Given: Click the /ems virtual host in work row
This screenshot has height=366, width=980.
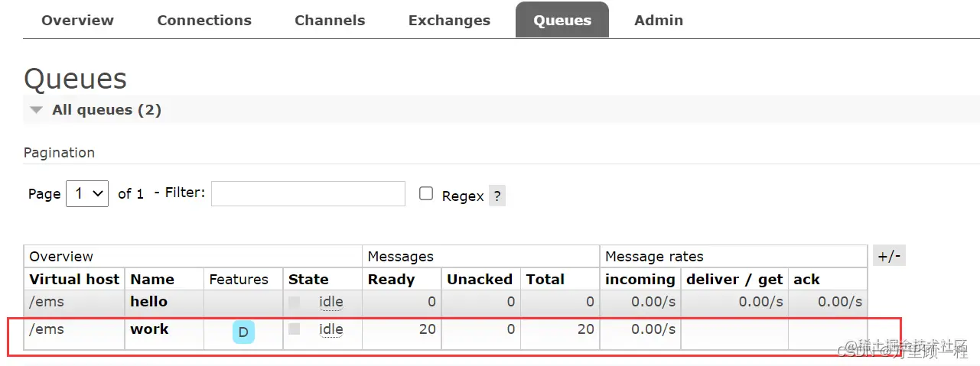Looking at the screenshot, I should pyautogui.click(x=47, y=329).
